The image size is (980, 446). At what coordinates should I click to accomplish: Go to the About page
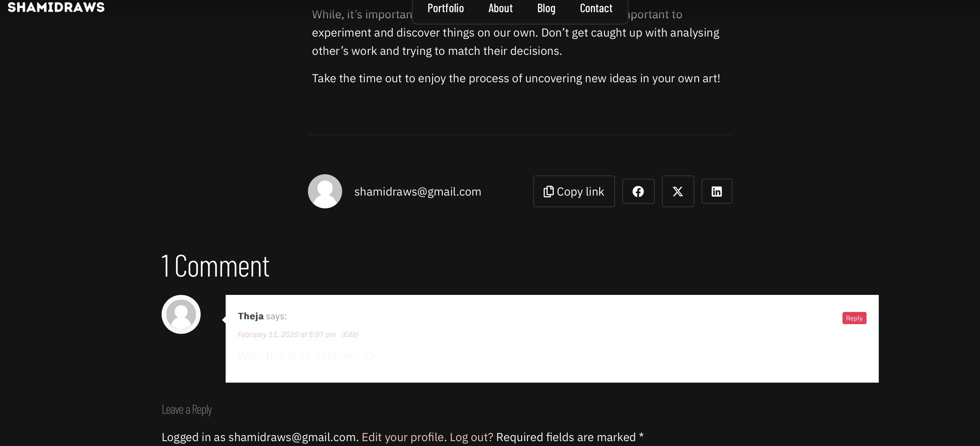[500, 8]
